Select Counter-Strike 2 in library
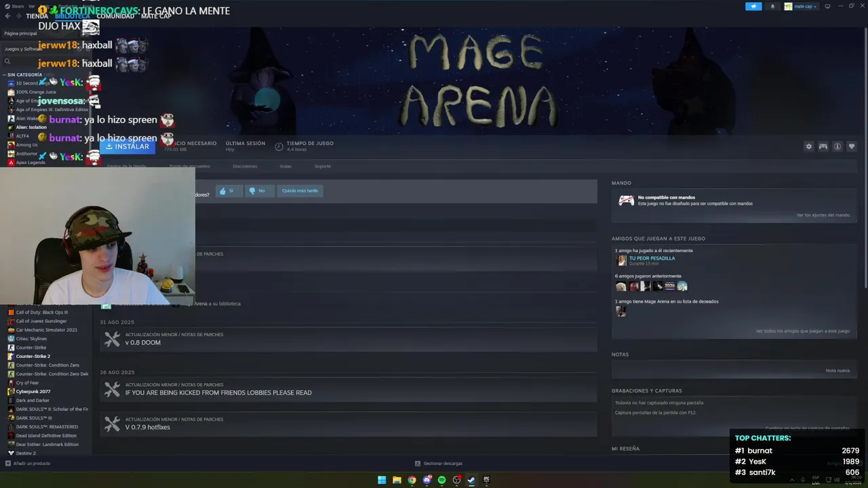The width and height of the screenshot is (868, 488). coord(33,357)
